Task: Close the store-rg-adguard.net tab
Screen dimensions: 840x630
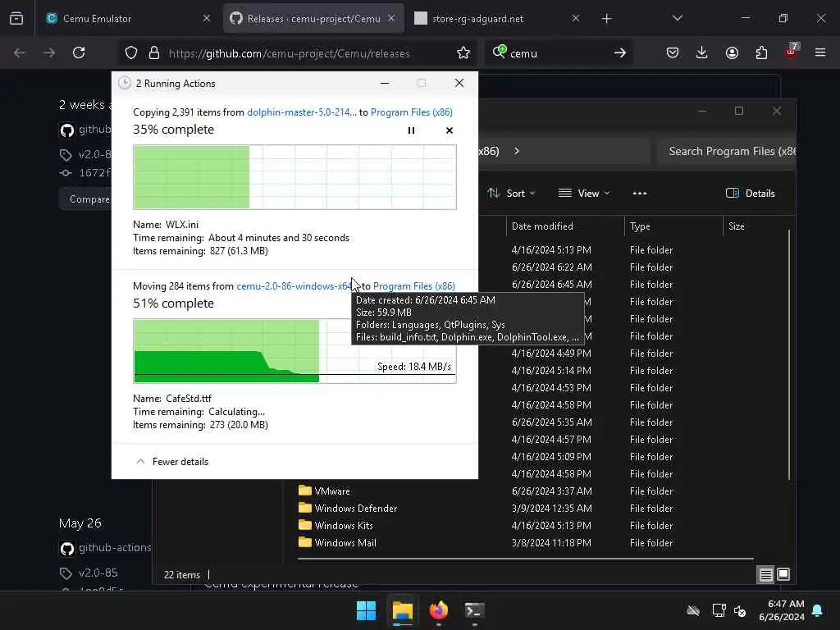Action: click(575, 19)
